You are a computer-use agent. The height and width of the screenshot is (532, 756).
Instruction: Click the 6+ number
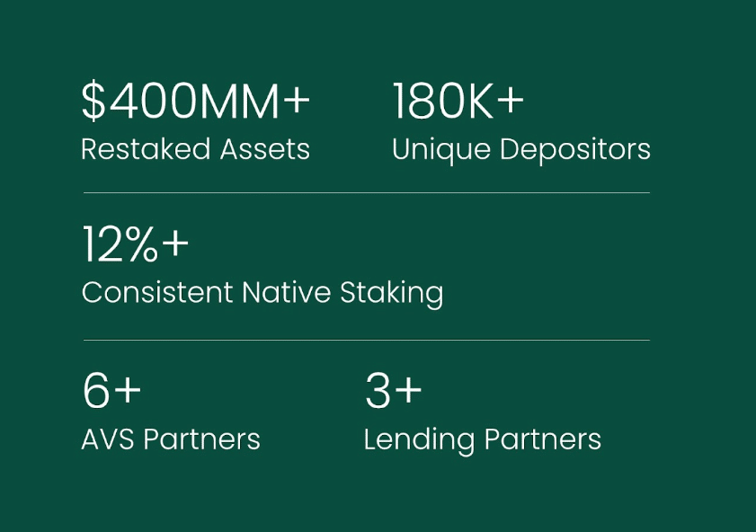coord(111,390)
